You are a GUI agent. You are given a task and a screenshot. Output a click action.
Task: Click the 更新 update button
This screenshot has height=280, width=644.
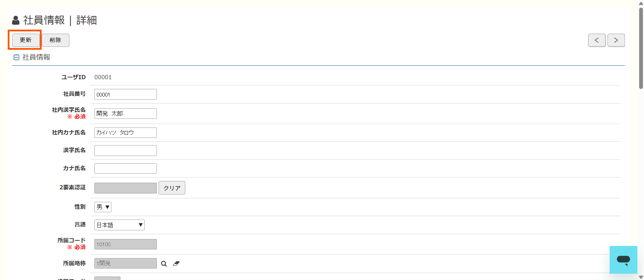(x=26, y=40)
